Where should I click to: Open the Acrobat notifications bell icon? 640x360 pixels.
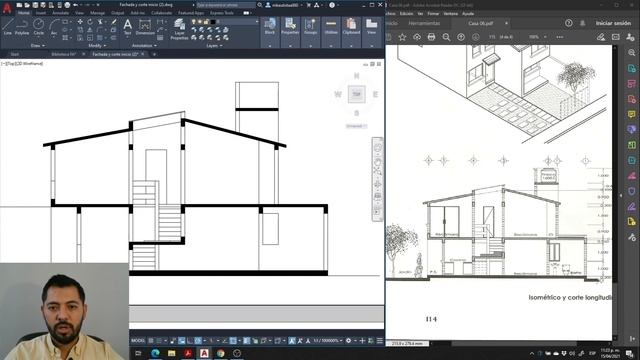pos(582,23)
